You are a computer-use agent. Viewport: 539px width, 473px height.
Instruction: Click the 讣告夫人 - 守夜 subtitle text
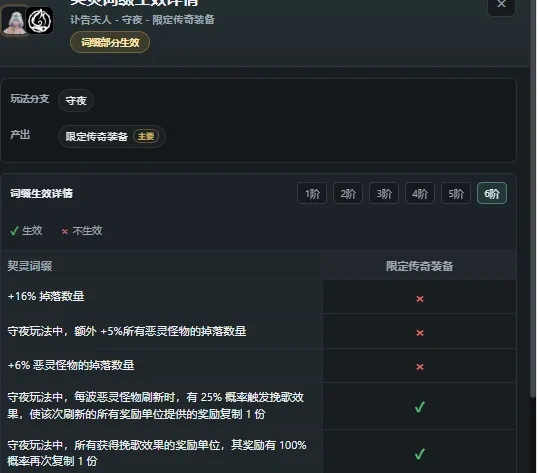pyautogui.click(x=142, y=20)
